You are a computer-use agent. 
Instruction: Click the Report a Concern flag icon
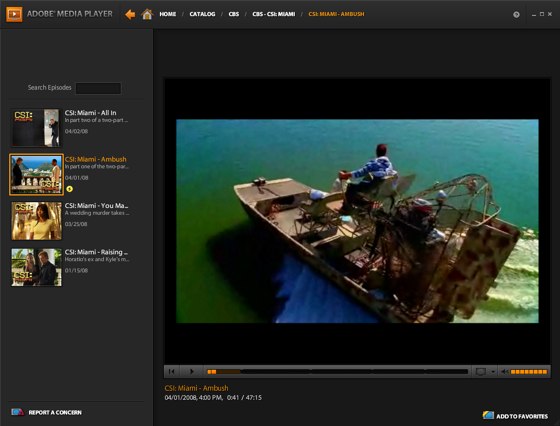click(17, 412)
